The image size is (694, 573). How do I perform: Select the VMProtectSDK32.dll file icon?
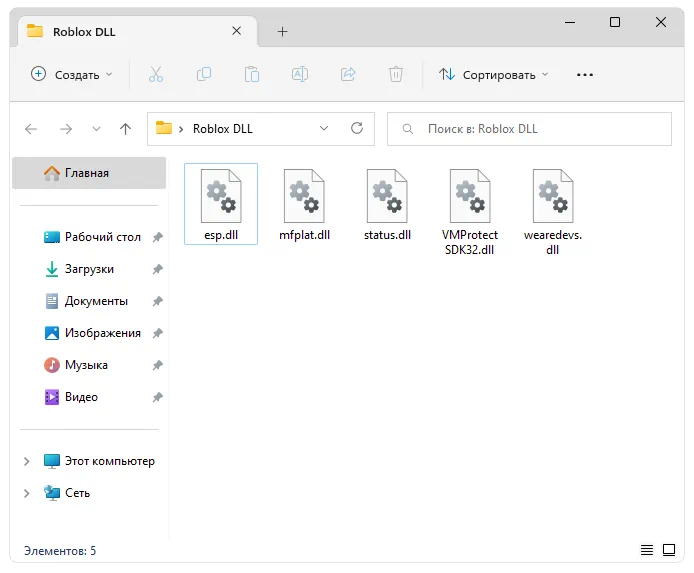click(x=470, y=196)
